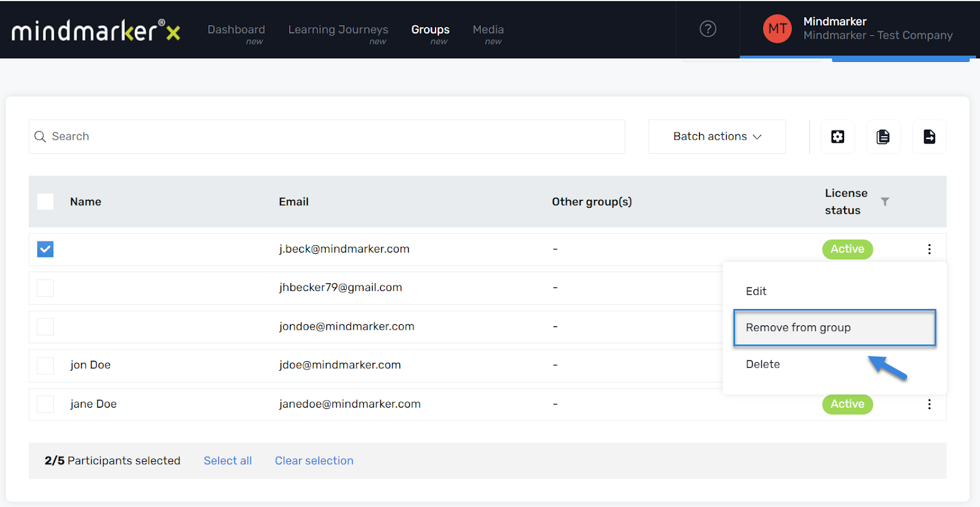Viewport: 980px width, 507px height.
Task: Expand the Batch actions dropdown
Action: point(717,137)
